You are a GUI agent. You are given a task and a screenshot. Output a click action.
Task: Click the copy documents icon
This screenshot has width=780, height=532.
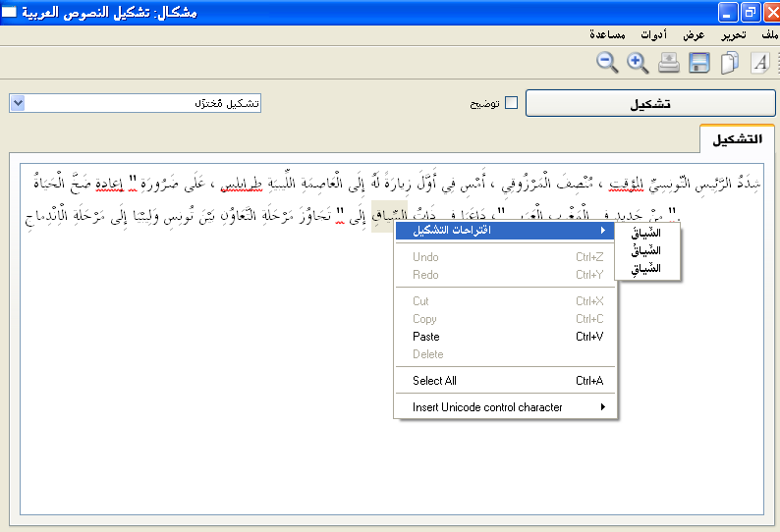click(729, 63)
